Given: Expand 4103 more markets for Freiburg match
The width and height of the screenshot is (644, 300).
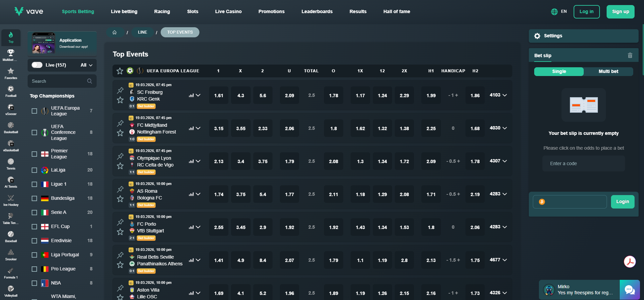Looking at the screenshot, I should tap(498, 95).
